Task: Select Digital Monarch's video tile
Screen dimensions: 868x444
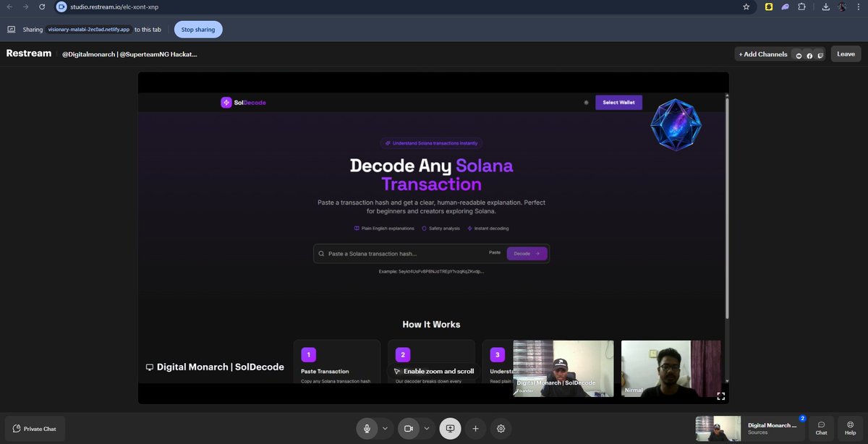Action: click(563, 368)
